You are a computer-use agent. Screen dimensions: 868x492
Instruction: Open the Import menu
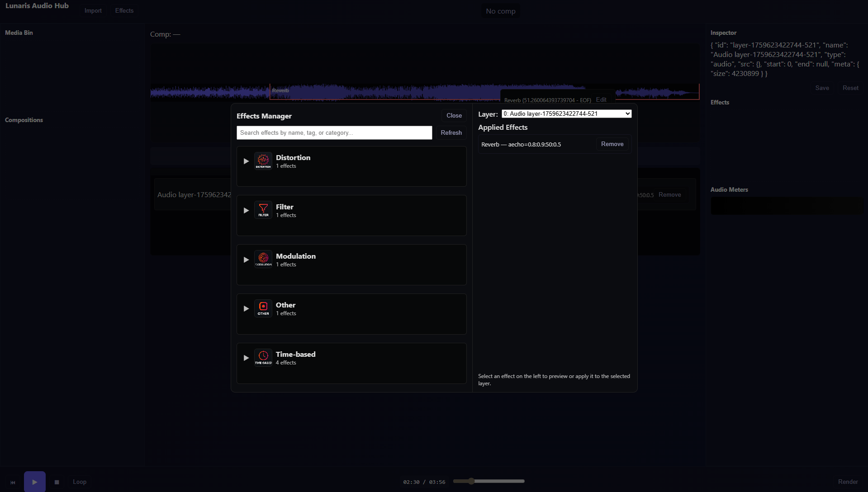(93, 10)
